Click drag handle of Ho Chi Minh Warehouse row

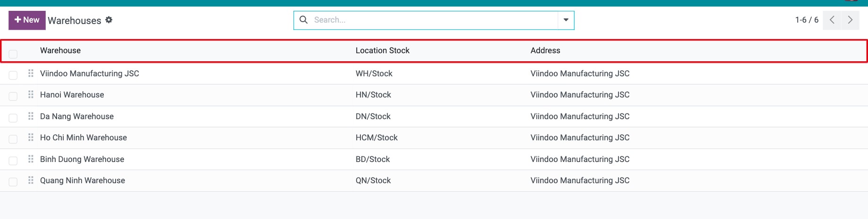point(31,137)
